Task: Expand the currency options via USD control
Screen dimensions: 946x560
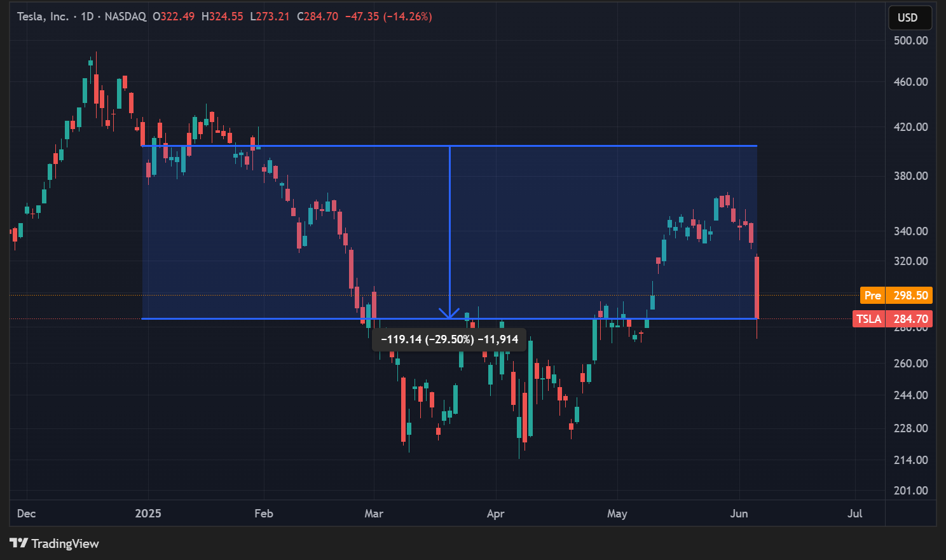Action: (910, 17)
